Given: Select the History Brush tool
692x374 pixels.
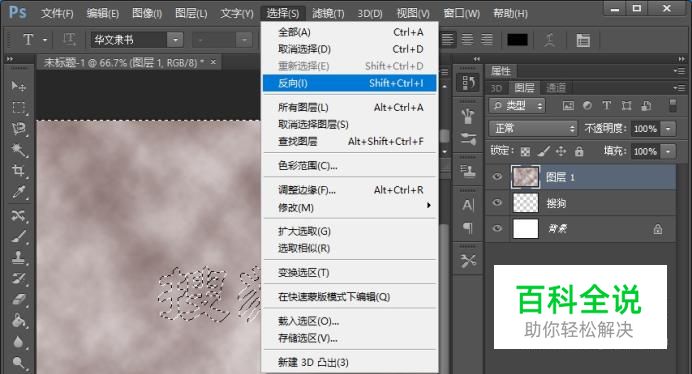Looking at the screenshot, I should pos(18,279).
